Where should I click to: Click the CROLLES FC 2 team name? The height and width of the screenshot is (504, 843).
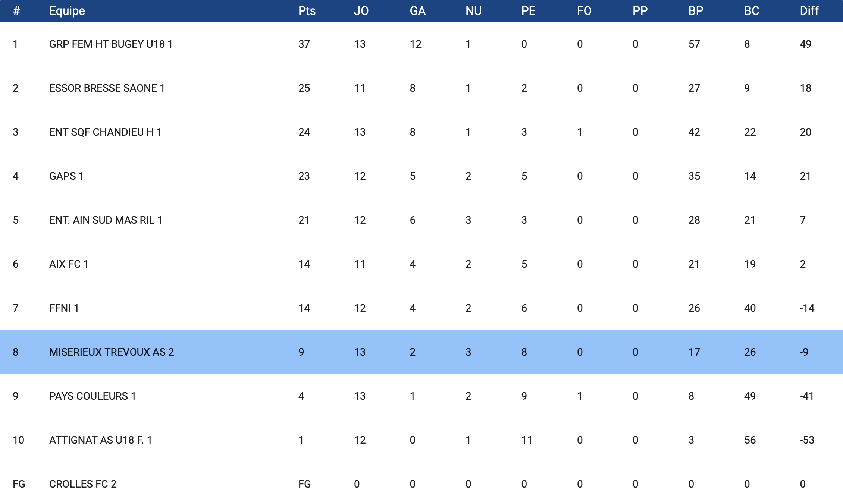tap(83, 484)
